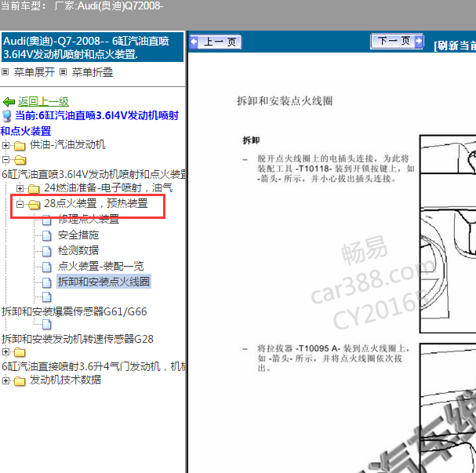Go to next page with 下一页 button
Screen dimensions: 476x473
pos(397,41)
